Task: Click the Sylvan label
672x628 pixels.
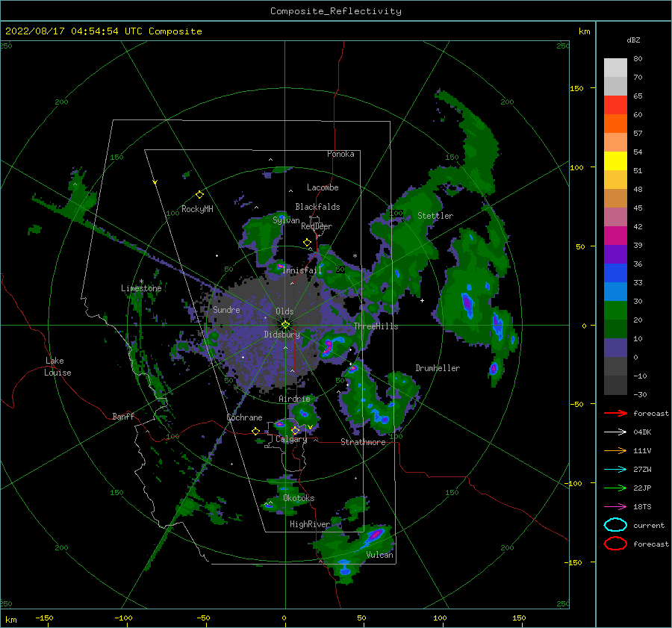Action: 286,220
